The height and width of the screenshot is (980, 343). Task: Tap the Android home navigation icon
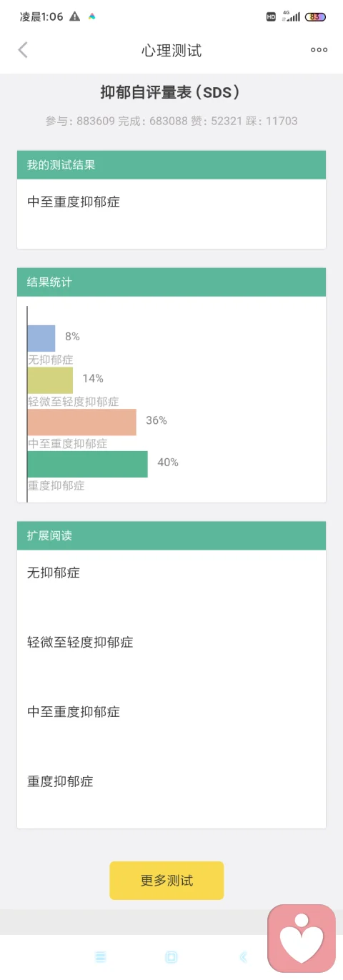point(171,956)
